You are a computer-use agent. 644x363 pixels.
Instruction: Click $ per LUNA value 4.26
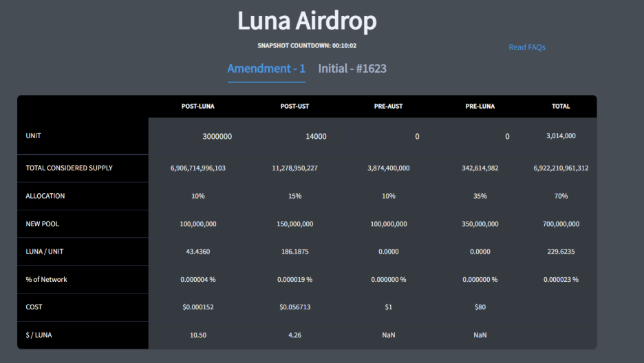294,335
